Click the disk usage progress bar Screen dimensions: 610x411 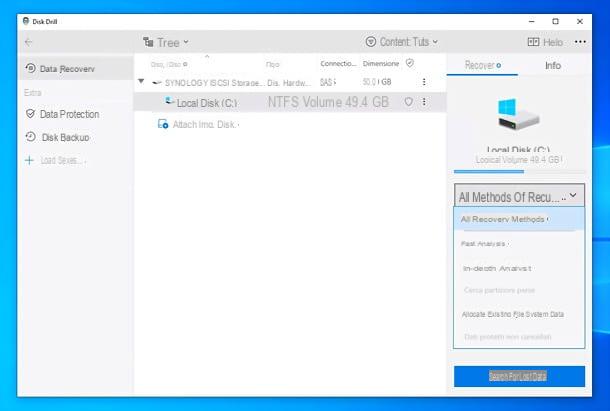point(519,171)
